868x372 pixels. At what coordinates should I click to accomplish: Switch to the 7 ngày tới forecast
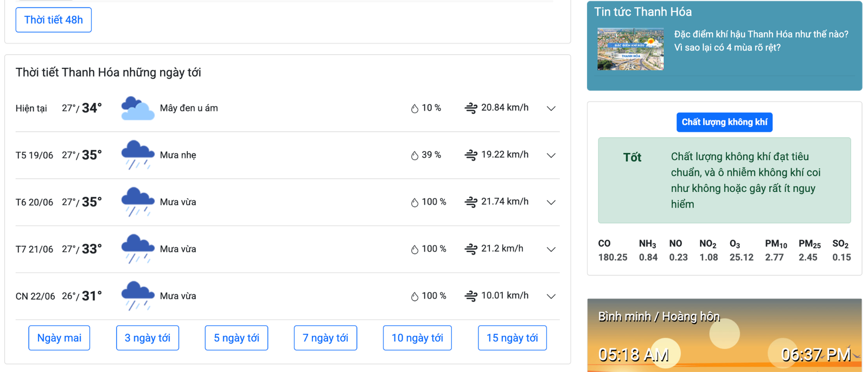[x=325, y=338]
